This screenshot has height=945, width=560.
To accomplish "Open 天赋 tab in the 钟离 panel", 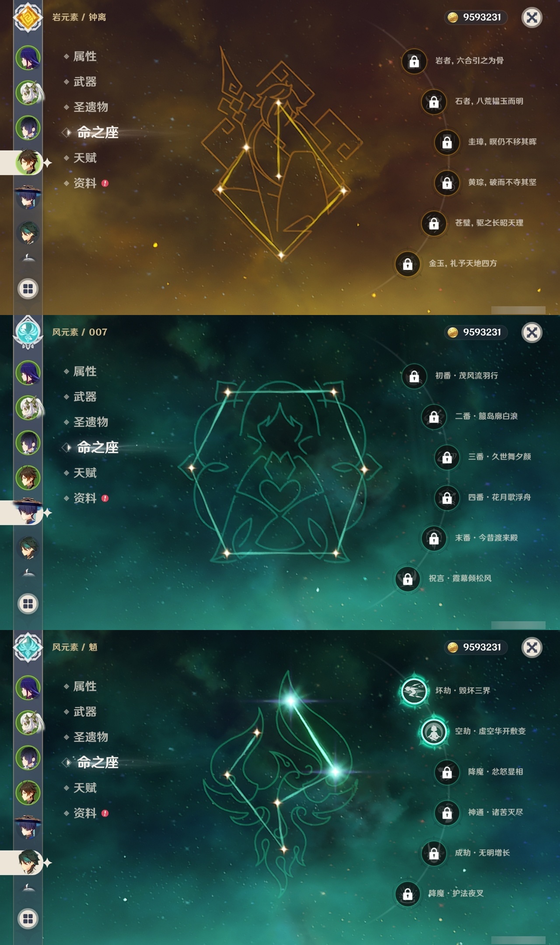I will coord(85,158).
